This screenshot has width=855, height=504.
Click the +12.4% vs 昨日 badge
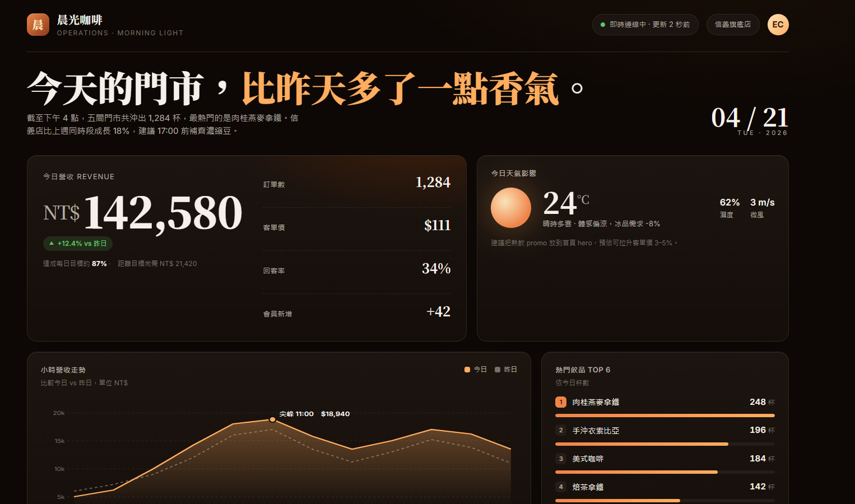coord(78,243)
